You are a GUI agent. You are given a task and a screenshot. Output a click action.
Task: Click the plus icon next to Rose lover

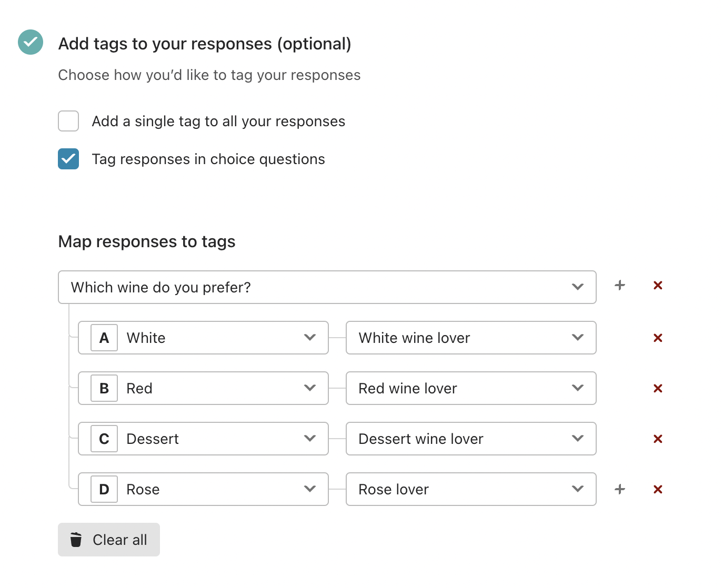click(x=620, y=489)
